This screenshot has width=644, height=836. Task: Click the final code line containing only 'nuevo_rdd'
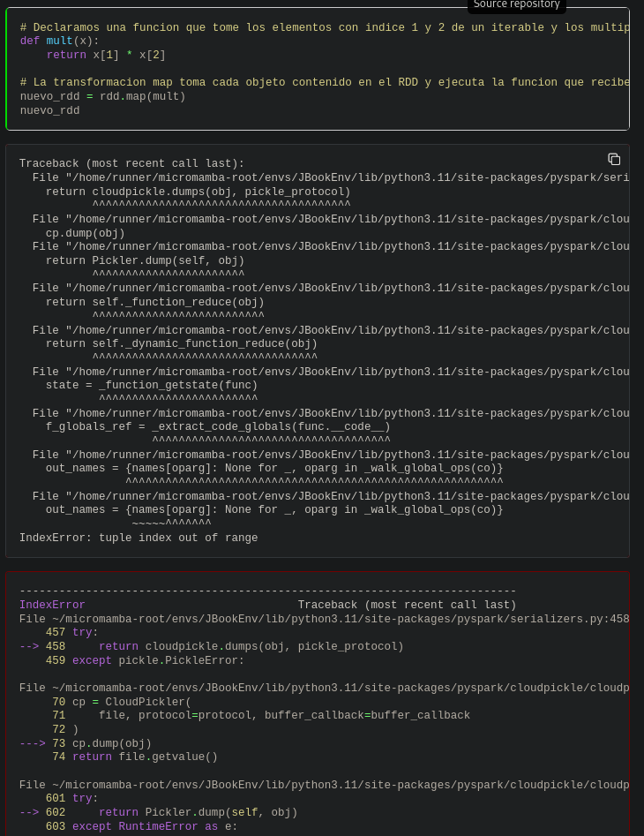click(x=50, y=110)
